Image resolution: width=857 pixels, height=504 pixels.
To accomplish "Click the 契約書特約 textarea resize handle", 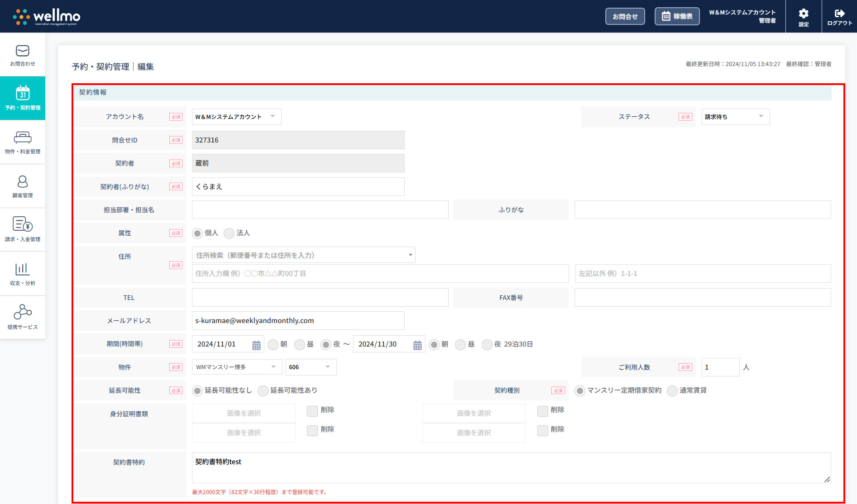I will coord(827,479).
